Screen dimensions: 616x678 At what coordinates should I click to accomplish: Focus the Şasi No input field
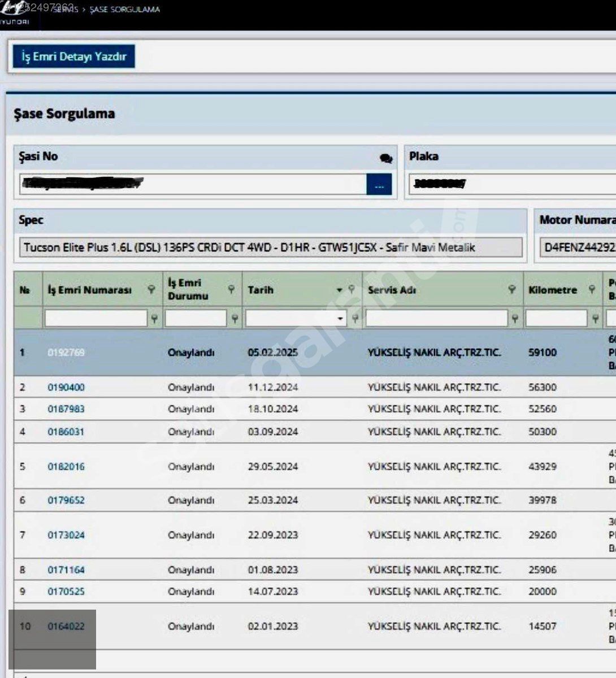tap(193, 184)
